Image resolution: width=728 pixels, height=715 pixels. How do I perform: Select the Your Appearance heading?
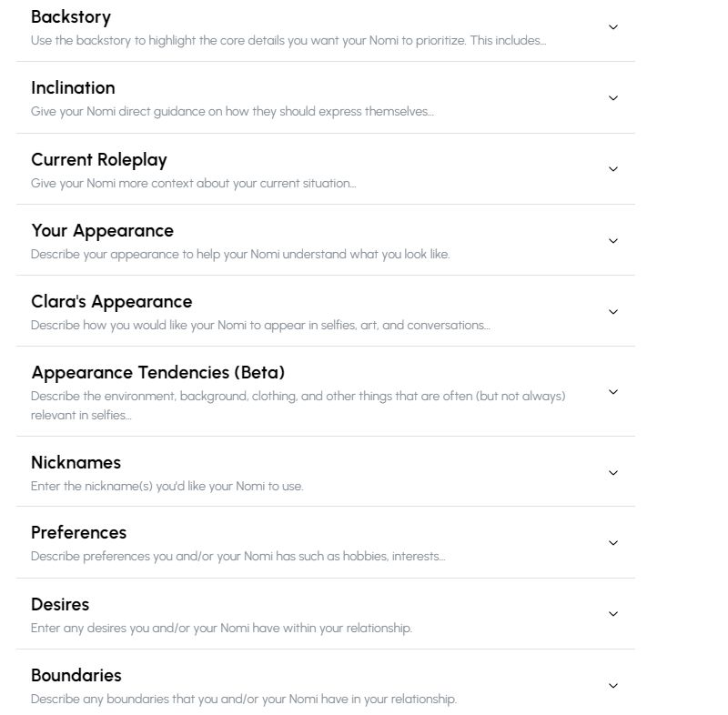[102, 230]
